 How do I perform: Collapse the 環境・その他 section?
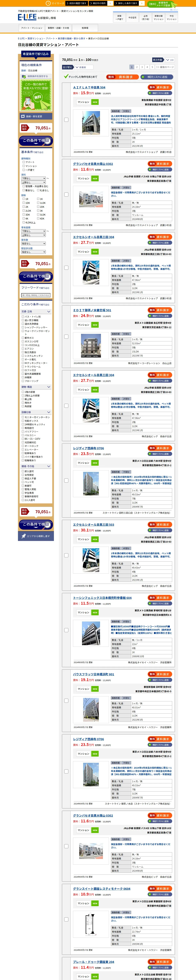pos(36,466)
